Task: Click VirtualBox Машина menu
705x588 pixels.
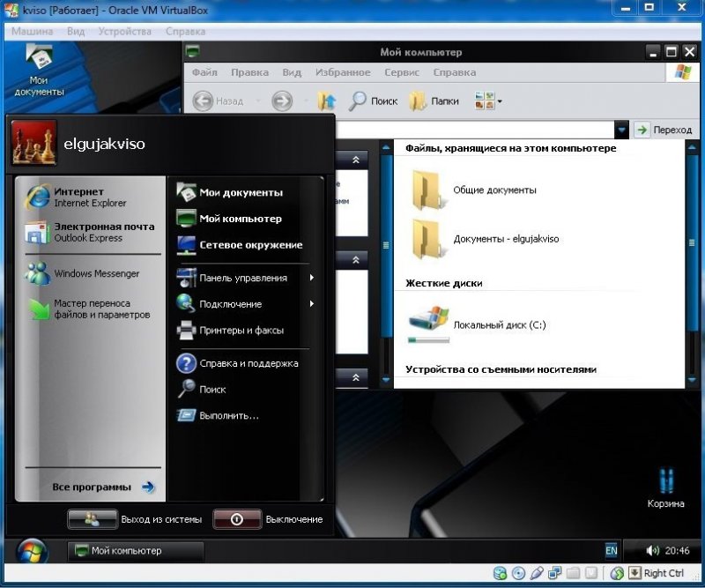Action: 32,31
